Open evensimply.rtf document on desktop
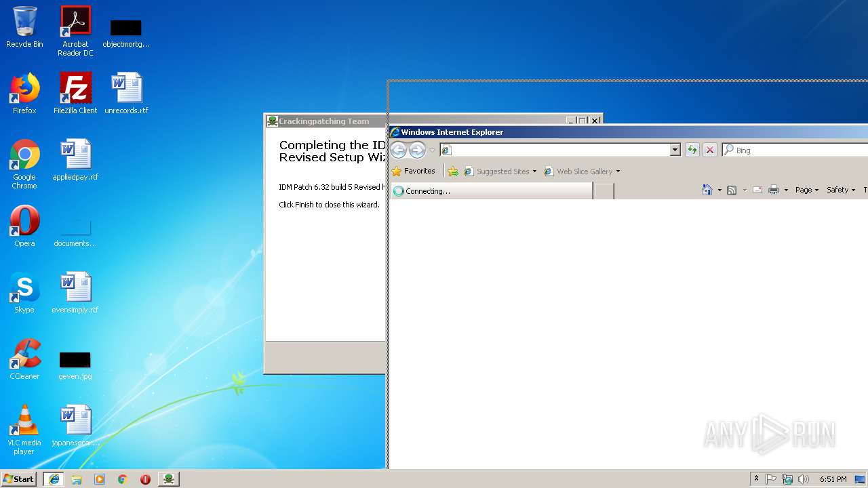 coord(75,293)
